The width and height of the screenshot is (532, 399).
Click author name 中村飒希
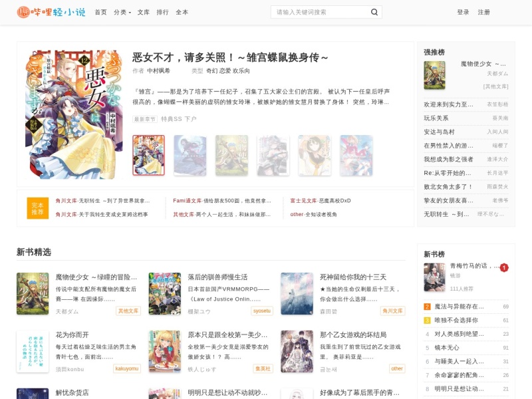click(158, 70)
